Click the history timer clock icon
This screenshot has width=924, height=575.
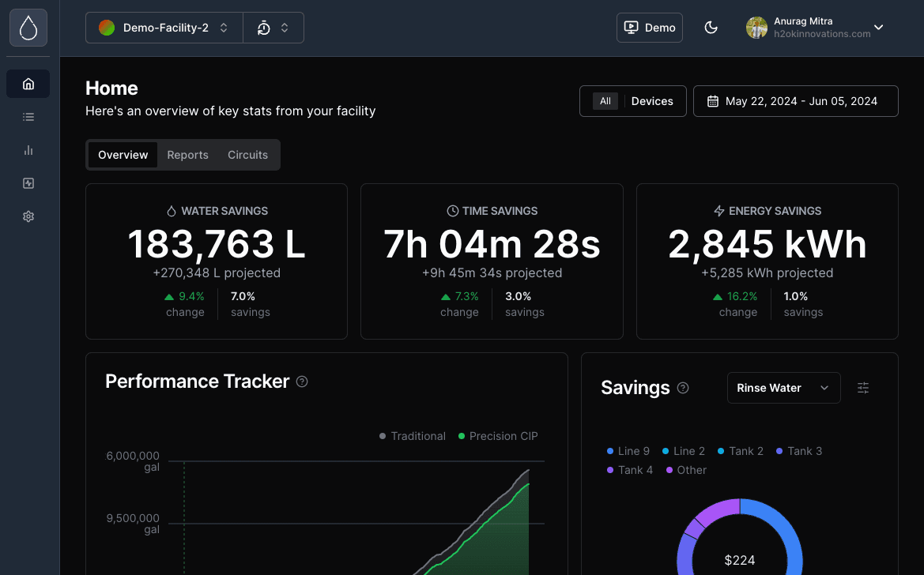click(264, 28)
